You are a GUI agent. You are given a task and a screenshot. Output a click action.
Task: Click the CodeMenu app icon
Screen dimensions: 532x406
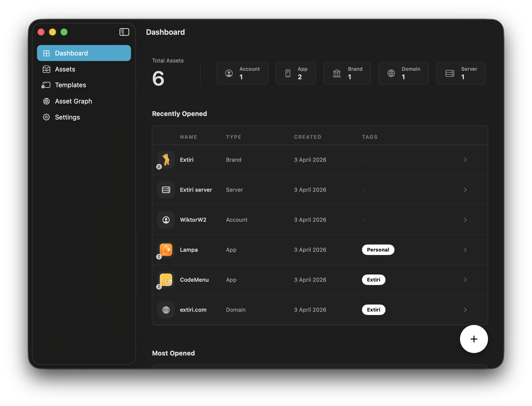click(x=166, y=280)
